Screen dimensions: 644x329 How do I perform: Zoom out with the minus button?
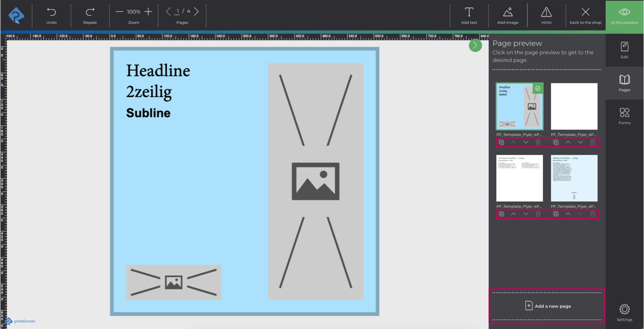click(x=119, y=12)
